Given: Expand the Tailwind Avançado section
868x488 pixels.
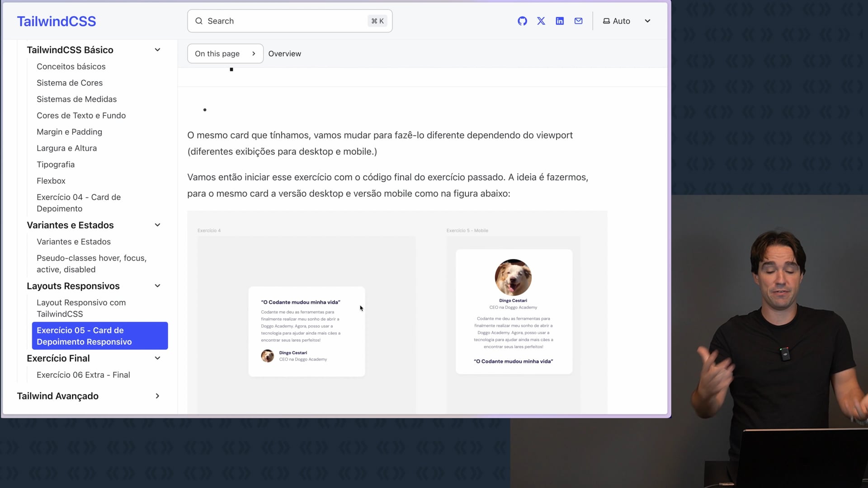Looking at the screenshot, I should (x=157, y=396).
